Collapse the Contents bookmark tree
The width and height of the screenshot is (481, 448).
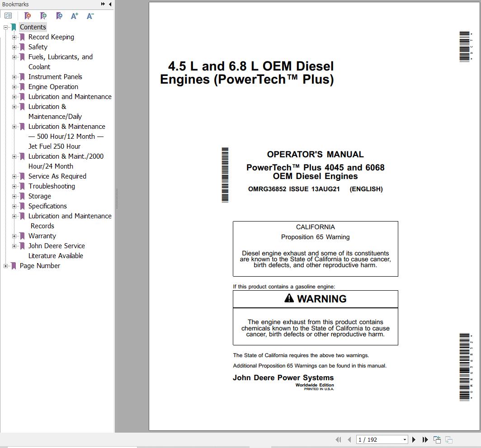click(x=5, y=27)
